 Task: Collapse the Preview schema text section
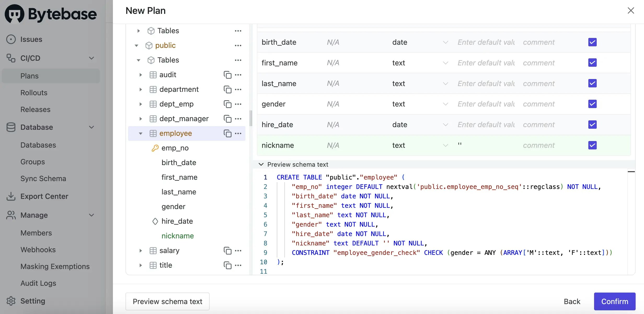tap(261, 164)
